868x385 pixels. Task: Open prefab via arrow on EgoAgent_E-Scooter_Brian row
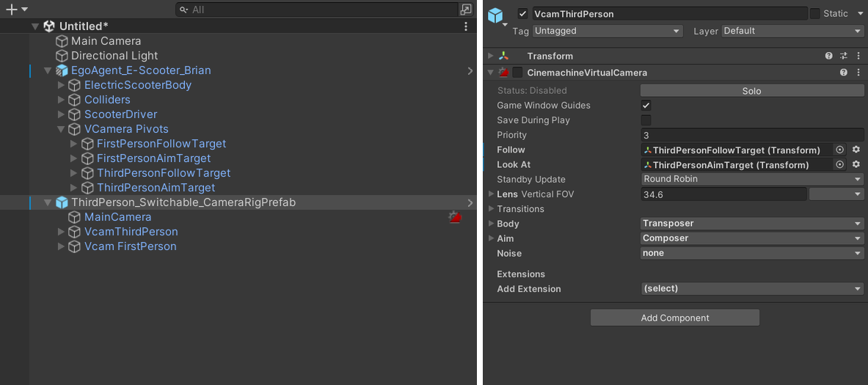pyautogui.click(x=470, y=70)
